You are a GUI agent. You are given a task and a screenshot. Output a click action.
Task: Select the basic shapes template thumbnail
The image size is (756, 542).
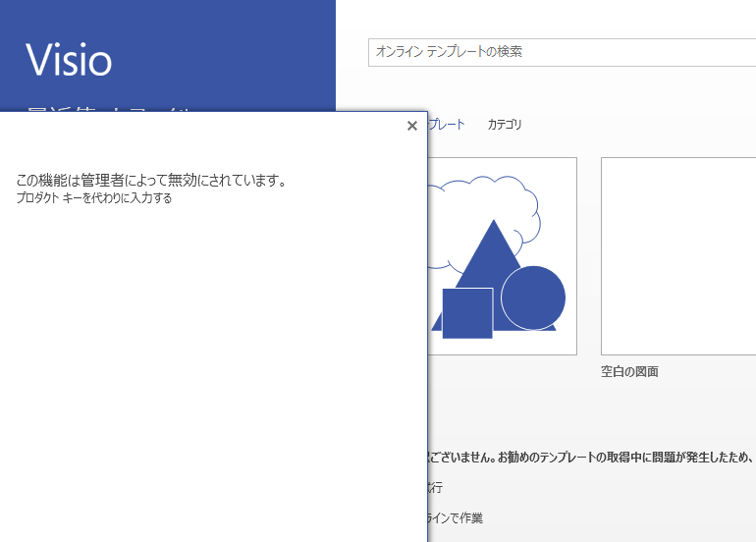(x=503, y=256)
